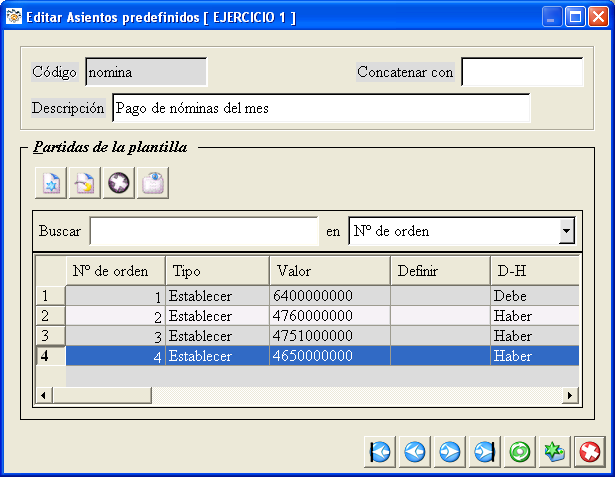Click the round delete entry icon

click(119, 183)
